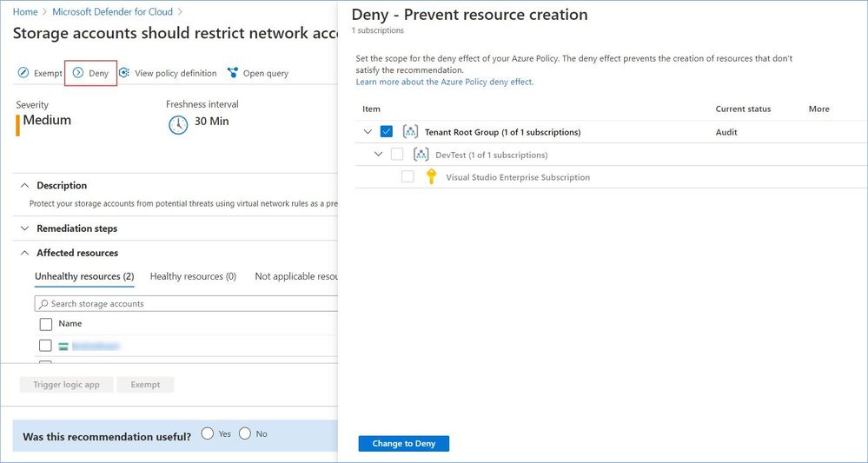Click the Deny arrow icon

[78, 73]
